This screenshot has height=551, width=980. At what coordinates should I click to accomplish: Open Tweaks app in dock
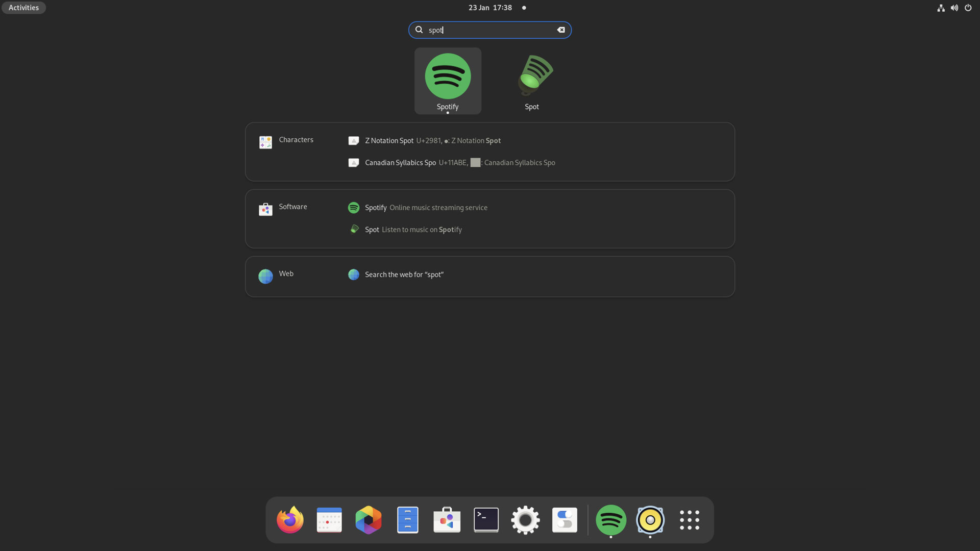tap(565, 520)
